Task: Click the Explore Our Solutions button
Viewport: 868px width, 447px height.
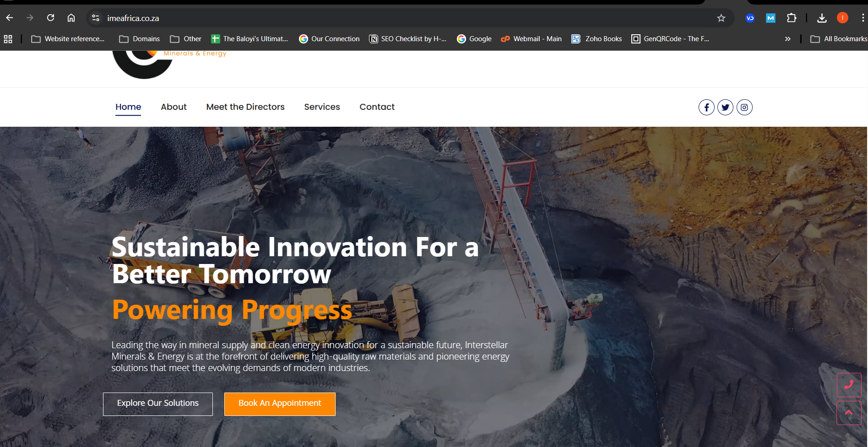Action: [x=158, y=404]
